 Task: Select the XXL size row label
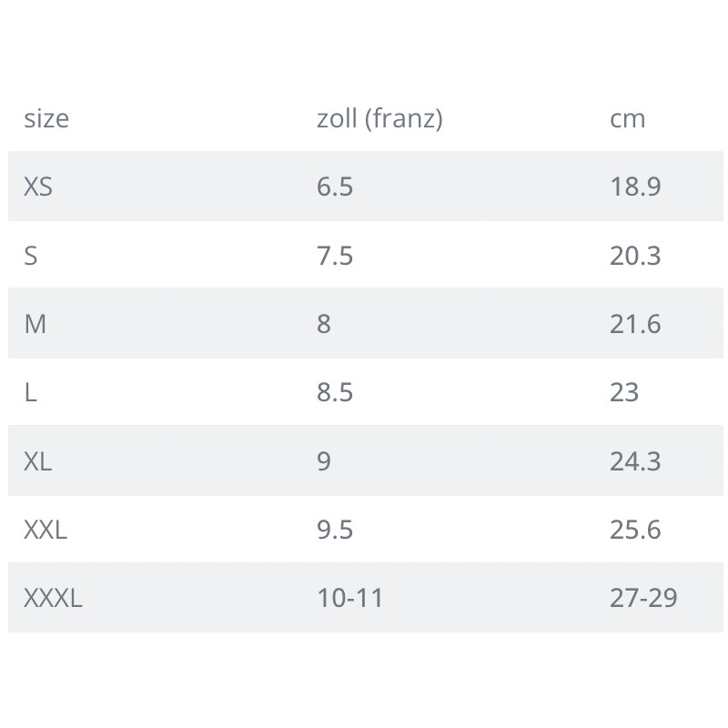45,530
